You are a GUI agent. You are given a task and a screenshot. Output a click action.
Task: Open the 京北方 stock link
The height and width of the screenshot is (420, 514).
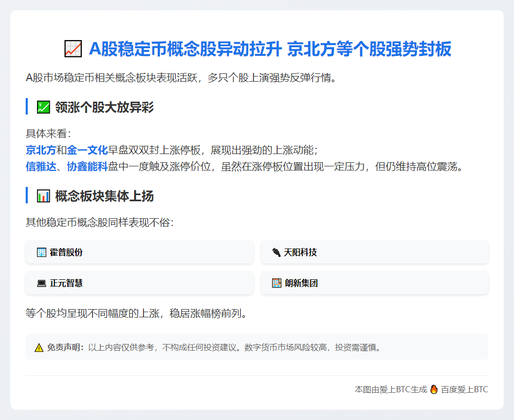point(41,150)
